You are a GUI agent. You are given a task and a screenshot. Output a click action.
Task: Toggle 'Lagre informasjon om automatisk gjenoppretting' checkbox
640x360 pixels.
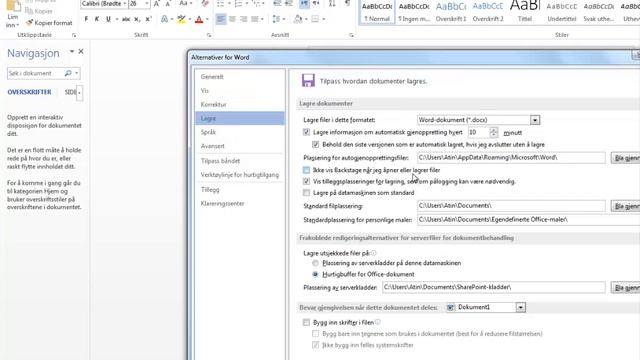306,132
